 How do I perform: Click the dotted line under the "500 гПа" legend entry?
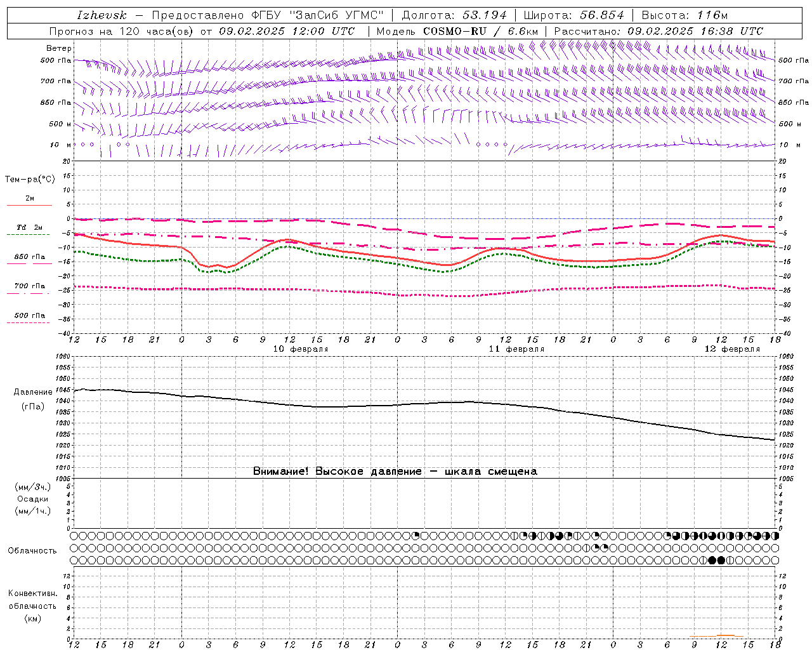click(28, 322)
